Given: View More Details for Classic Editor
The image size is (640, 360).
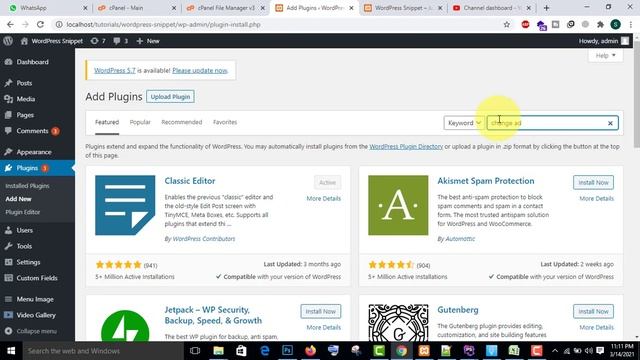Looking at the screenshot, I should pos(324,198).
